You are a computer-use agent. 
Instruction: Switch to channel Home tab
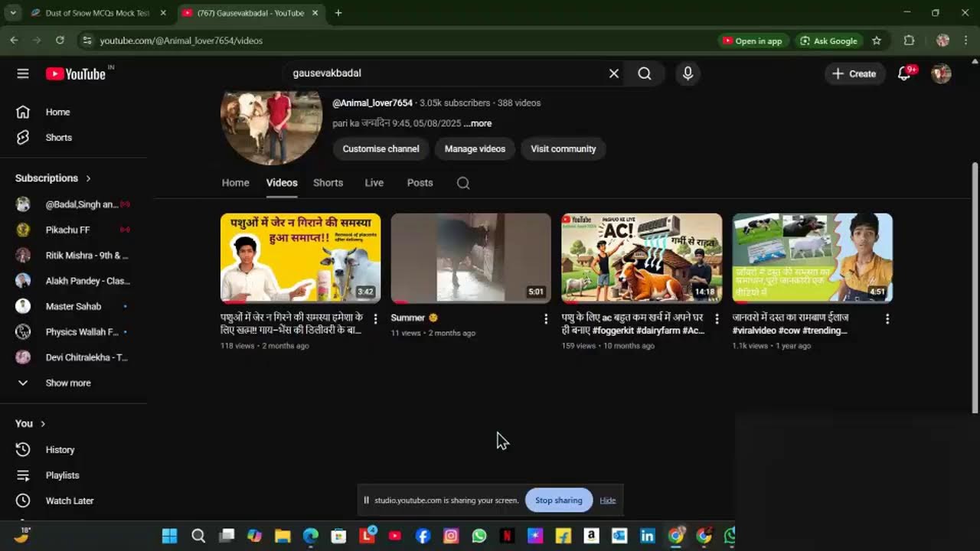[x=235, y=183]
